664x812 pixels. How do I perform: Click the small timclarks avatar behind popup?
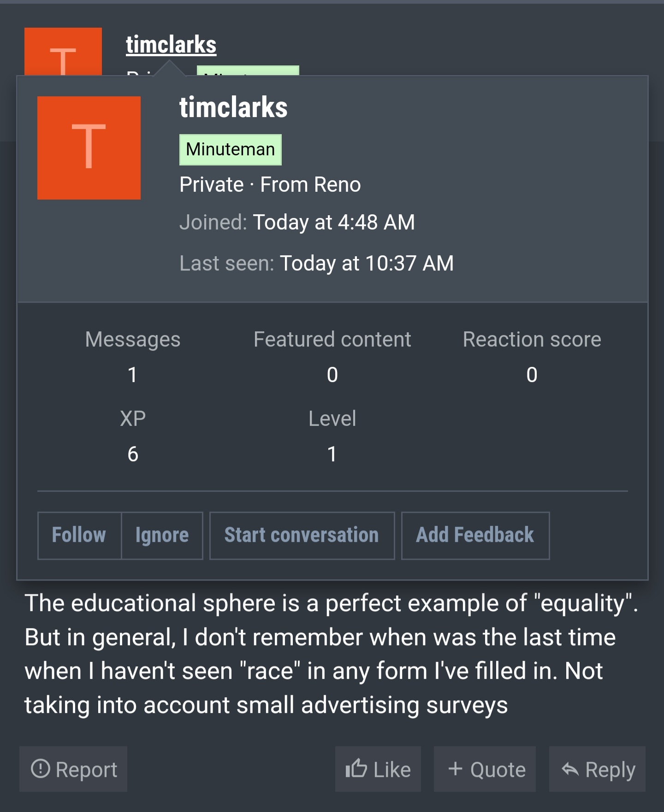click(63, 51)
